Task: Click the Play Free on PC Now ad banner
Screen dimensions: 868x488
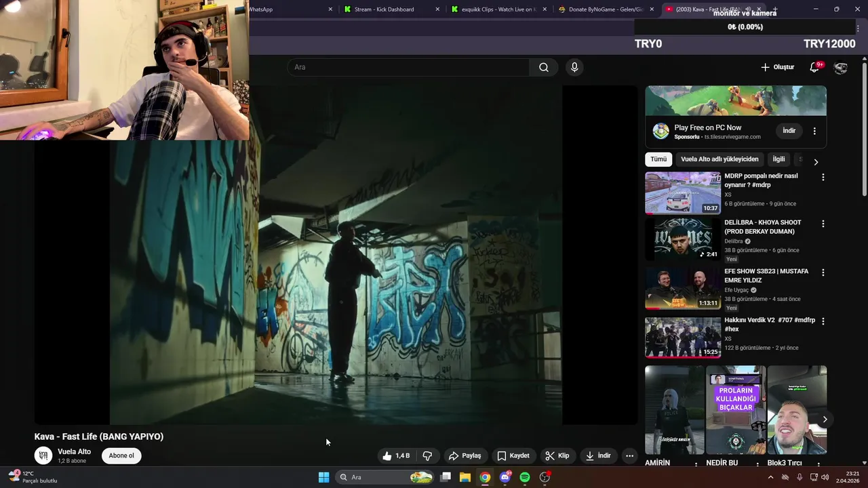Action: tap(736, 101)
